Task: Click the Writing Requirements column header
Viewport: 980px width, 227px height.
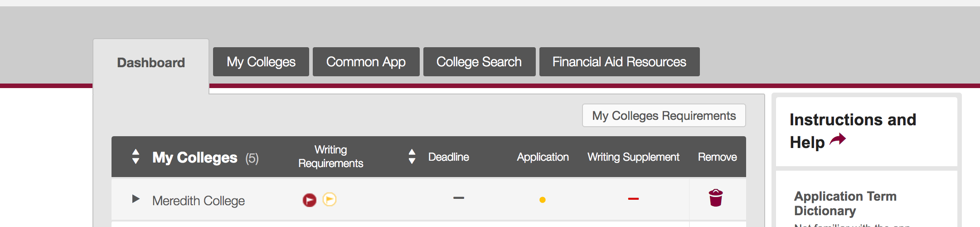Action: click(x=331, y=157)
